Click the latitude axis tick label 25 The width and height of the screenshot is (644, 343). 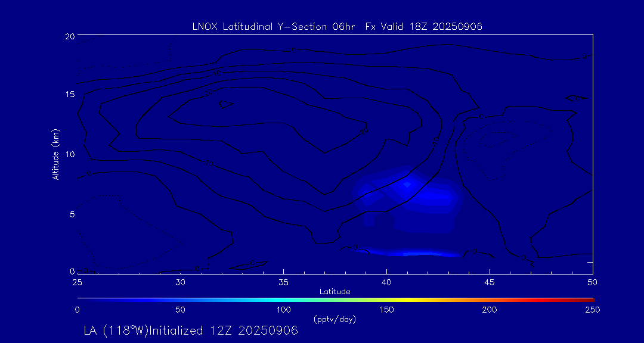(77, 281)
